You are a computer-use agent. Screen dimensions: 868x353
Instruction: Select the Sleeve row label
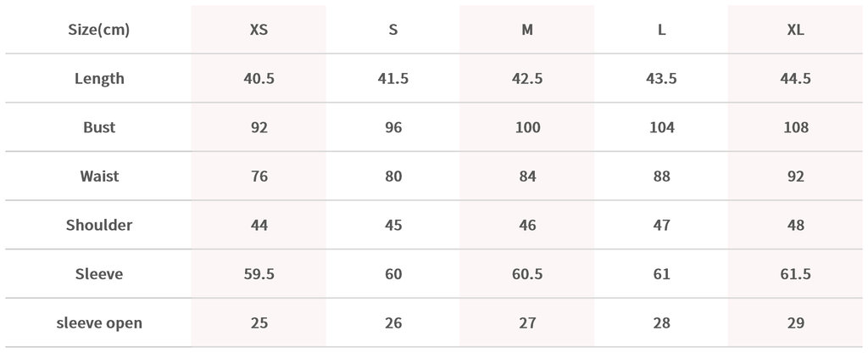click(99, 274)
